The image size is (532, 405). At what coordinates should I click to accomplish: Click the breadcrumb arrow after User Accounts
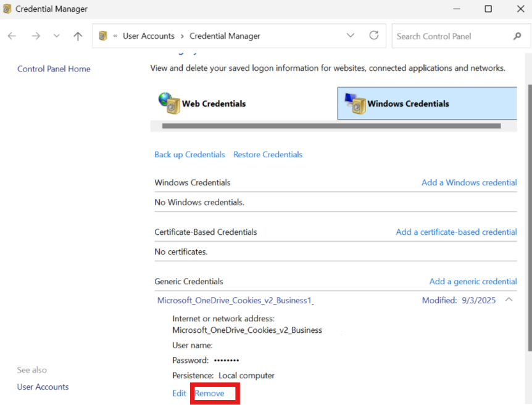click(182, 36)
